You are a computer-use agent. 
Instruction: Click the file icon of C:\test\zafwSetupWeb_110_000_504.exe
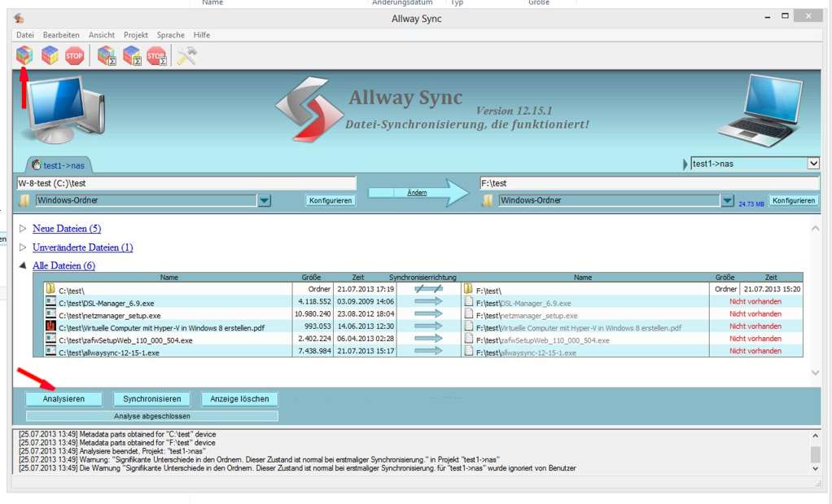(51, 339)
